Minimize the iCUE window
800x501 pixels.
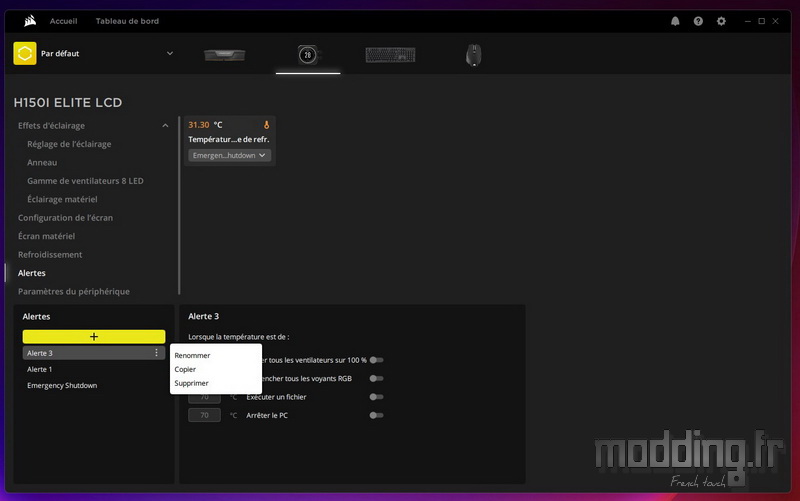[x=747, y=21]
